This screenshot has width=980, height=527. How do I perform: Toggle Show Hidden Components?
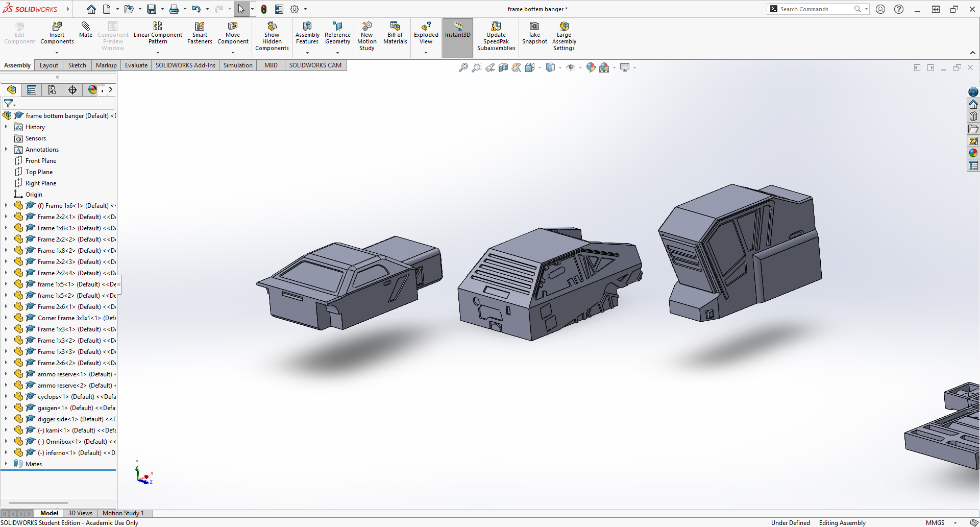point(272,27)
